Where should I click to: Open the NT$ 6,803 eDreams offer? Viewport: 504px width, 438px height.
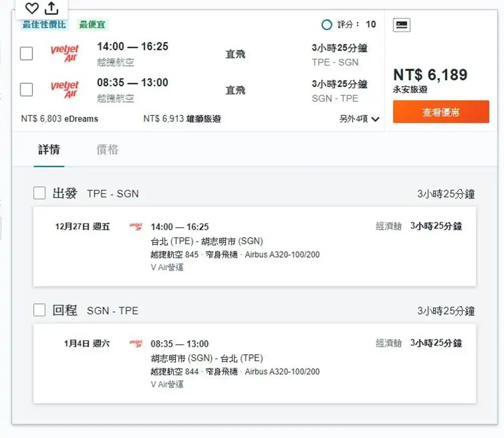point(59,119)
